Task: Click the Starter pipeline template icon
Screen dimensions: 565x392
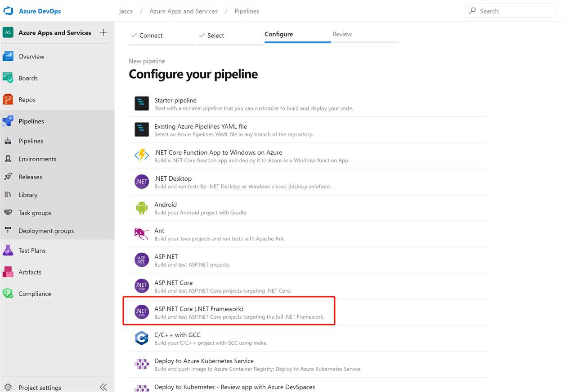Action: pyautogui.click(x=142, y=103)
